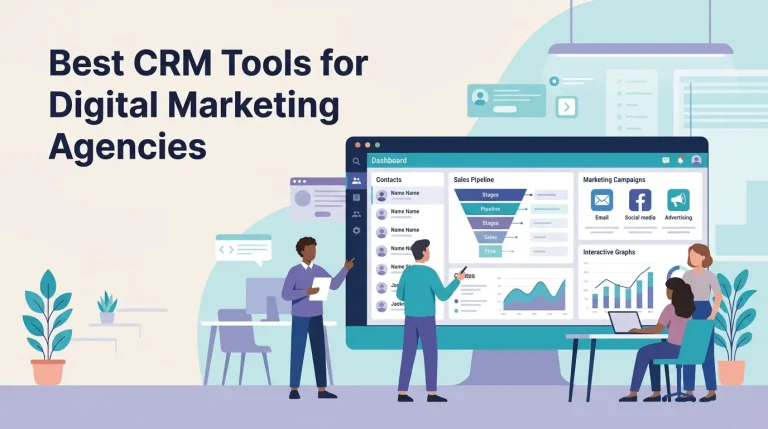The image size is (768, 429).
Task: Click the user profile avatar in header
Action: pos(696,160)
